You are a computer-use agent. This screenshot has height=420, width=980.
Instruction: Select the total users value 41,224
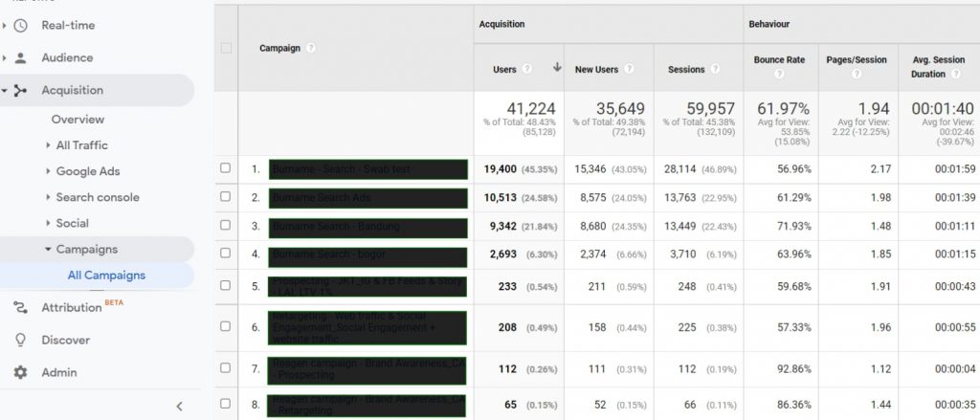pos(531,109)
